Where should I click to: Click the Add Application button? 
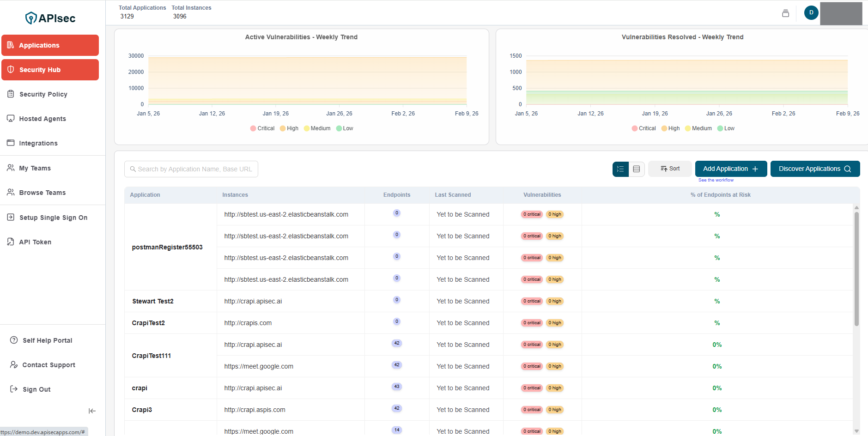730,169
